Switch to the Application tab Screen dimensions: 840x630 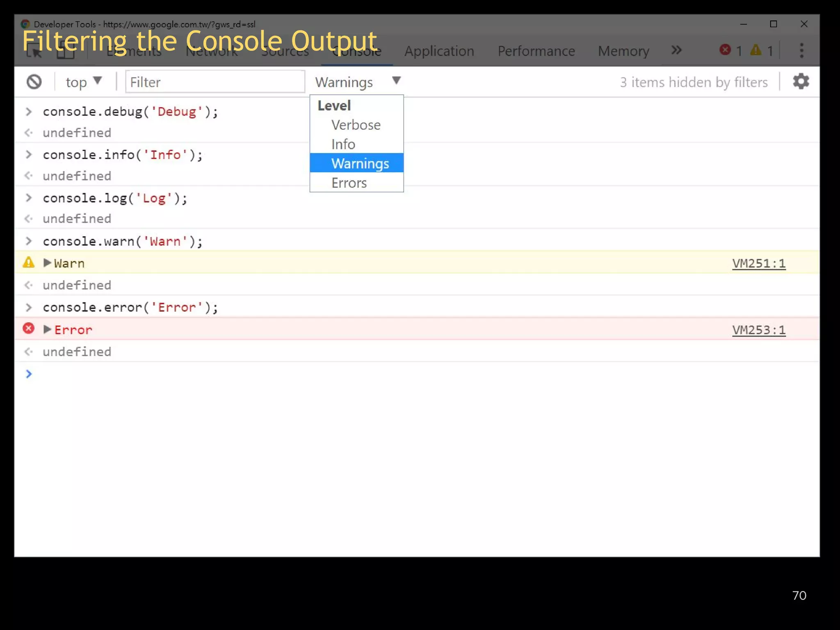439,51
